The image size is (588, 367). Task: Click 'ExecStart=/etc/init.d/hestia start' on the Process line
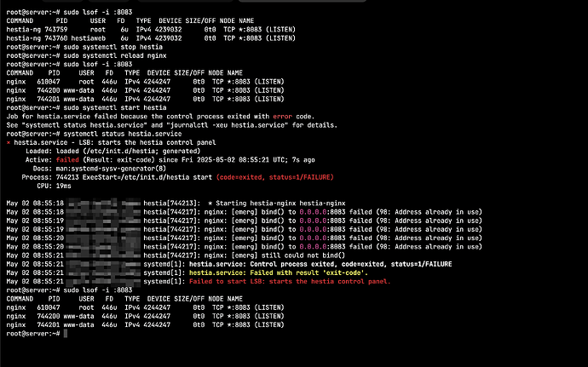pos(147,177)
